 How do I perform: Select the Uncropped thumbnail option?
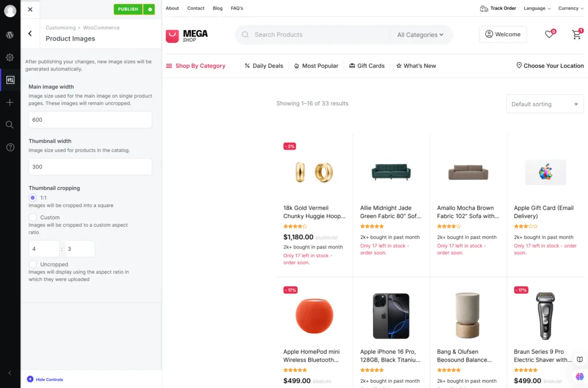coord(33,264)
